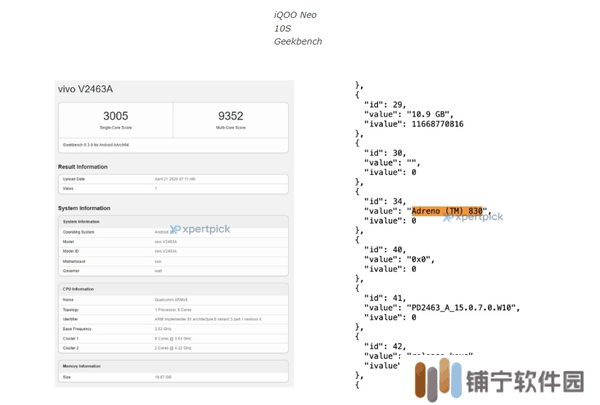The image size is (600, 405).
Task: Click the "0x0" value in JSON
Action: tap(420, 259)
